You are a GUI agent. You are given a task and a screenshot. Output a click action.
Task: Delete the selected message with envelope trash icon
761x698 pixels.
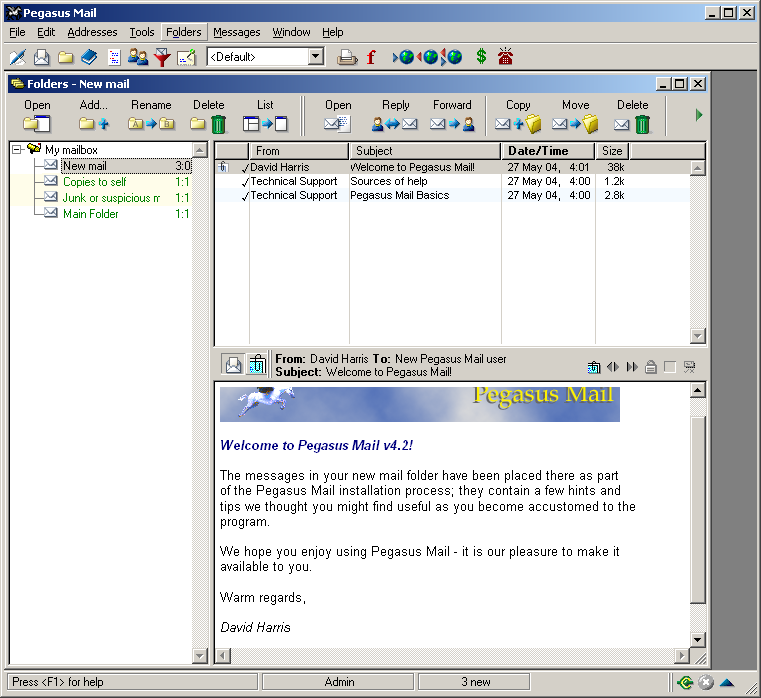632,116
